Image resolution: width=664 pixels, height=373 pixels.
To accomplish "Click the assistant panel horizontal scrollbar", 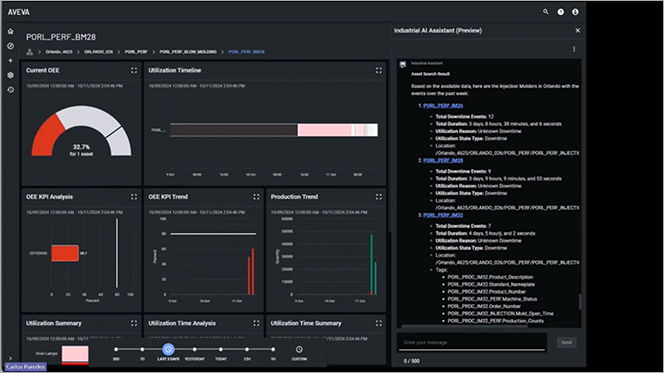I will [x=464, y=326].
